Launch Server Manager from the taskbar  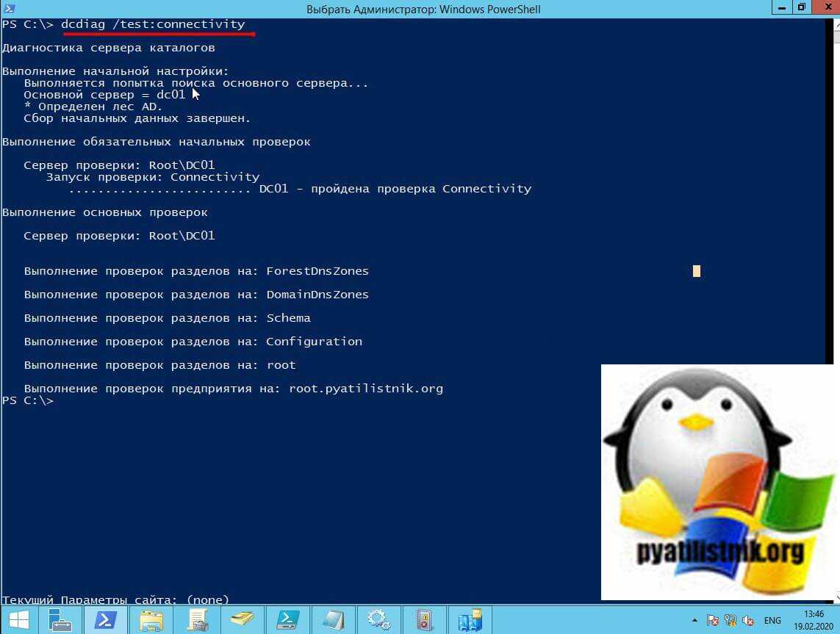61,620
